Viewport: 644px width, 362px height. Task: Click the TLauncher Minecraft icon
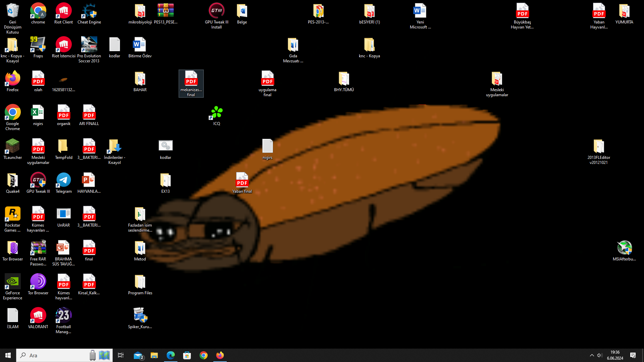point(12,149)
